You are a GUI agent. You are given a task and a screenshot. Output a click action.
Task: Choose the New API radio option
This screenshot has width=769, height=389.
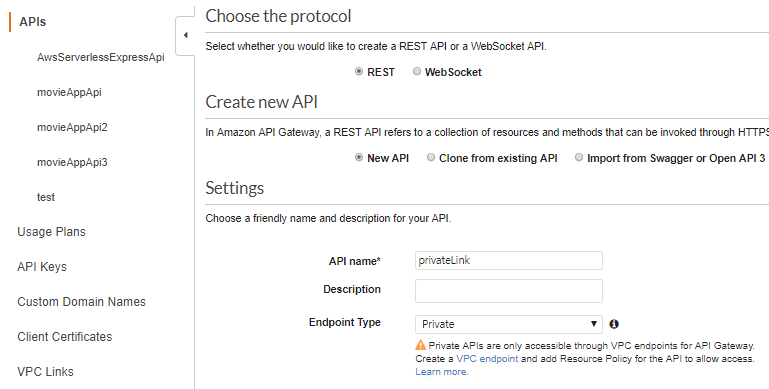(359, 157)
